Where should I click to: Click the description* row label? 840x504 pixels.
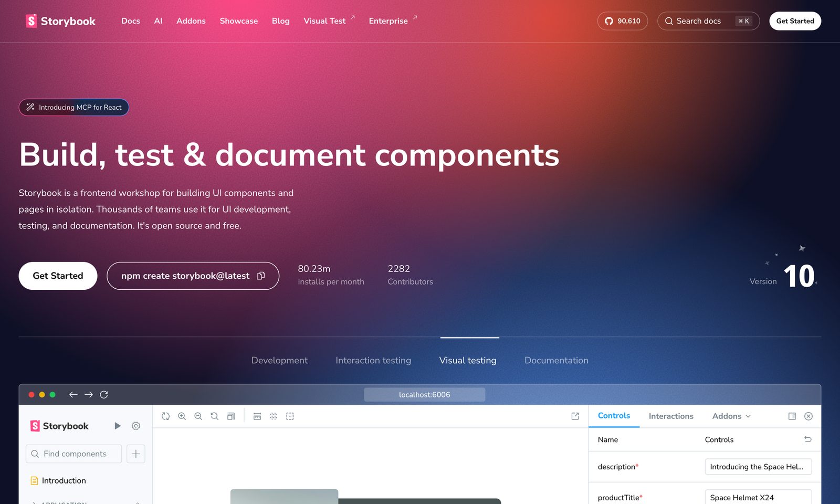pos(618,467)
